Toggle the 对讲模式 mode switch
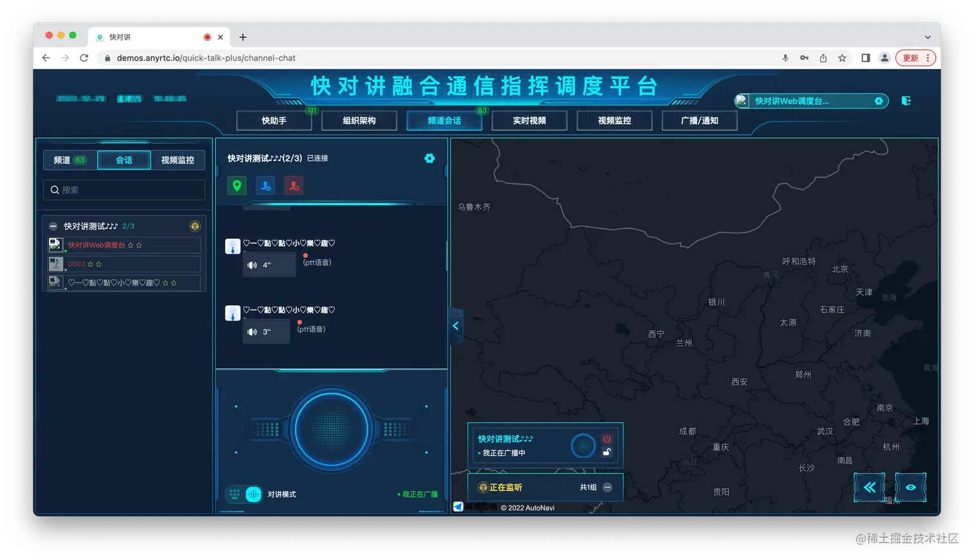The image size is (974, 560). (x=244, y=494)
